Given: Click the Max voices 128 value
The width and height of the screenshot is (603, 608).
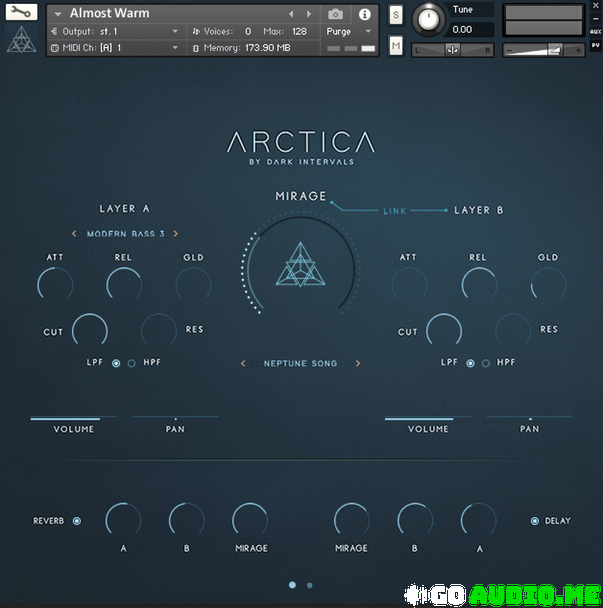Looking at the screenshot, I should pos(299,31).
